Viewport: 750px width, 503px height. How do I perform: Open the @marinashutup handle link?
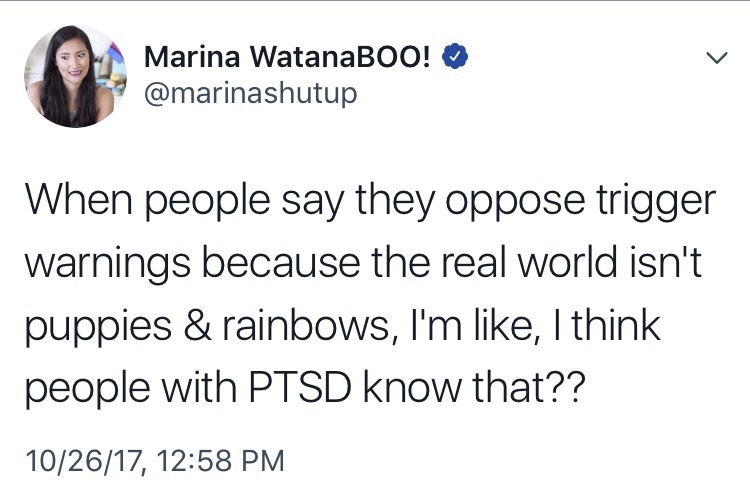250,93
